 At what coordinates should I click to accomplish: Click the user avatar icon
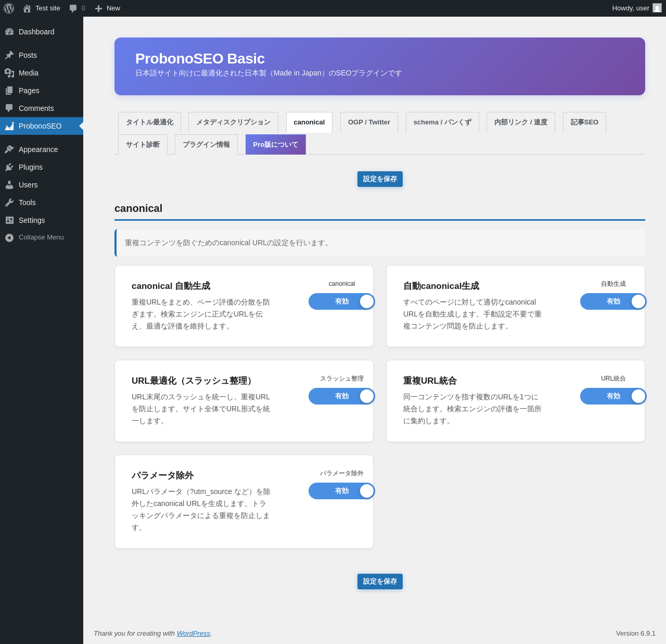(x=657, y=8)
